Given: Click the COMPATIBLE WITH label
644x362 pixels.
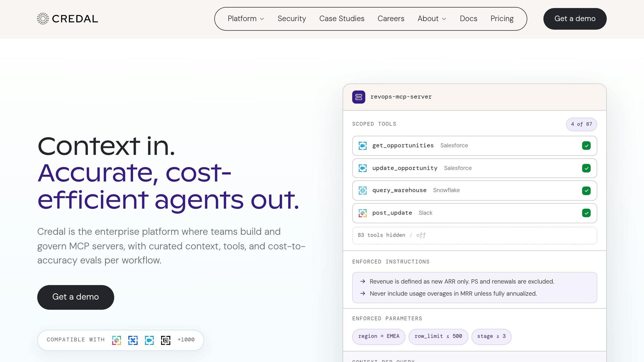Looking at the screenshot, I should tap(75, 340).
